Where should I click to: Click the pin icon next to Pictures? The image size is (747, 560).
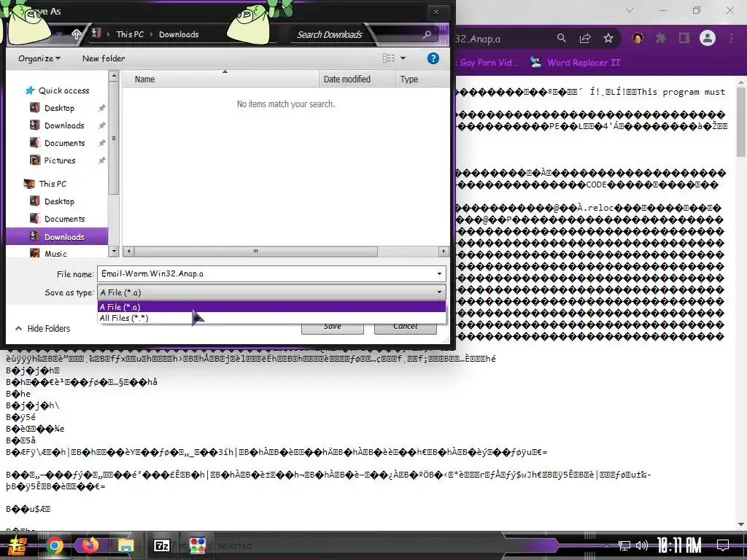[x=101, y=160]
